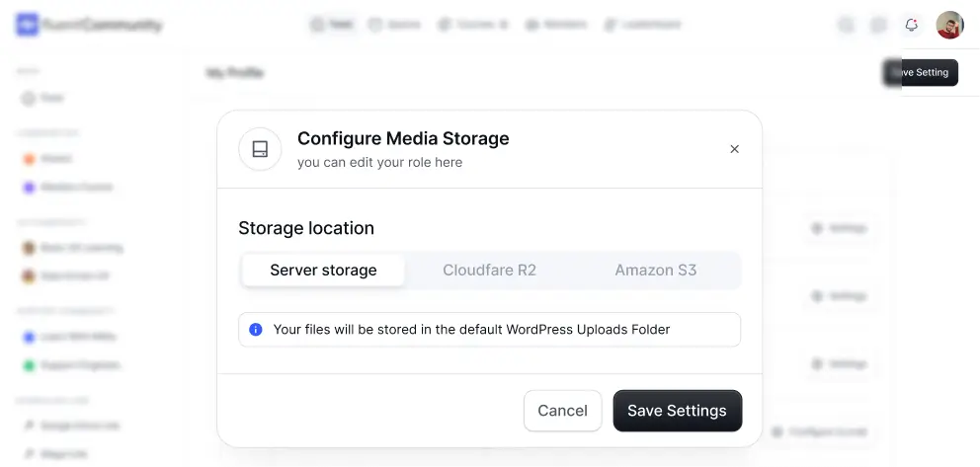Image resolution: width=980 pixels, height=467 pixels.
Task: Click the blue info icon
Action: click(x=256, y=330)
